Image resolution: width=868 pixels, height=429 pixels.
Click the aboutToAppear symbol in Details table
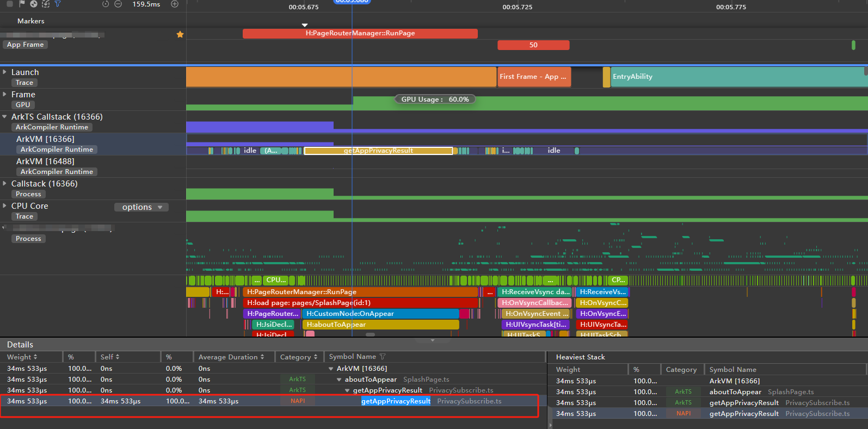tap(371, 380)
